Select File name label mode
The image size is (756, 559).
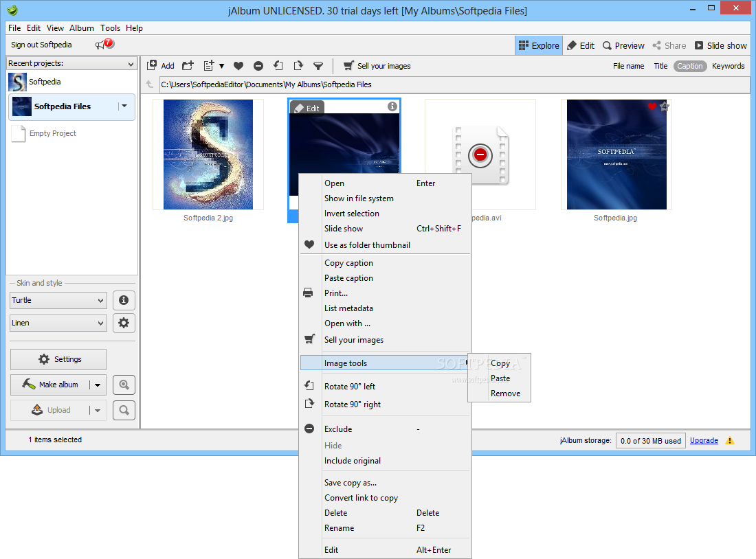[x=628, y=66]
